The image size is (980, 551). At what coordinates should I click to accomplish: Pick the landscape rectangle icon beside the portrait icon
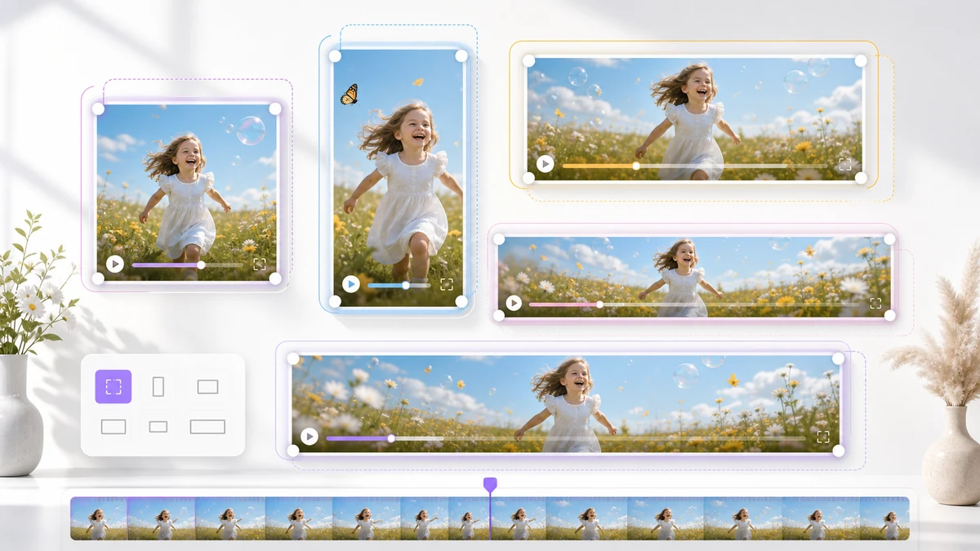[x=207, y=386]
